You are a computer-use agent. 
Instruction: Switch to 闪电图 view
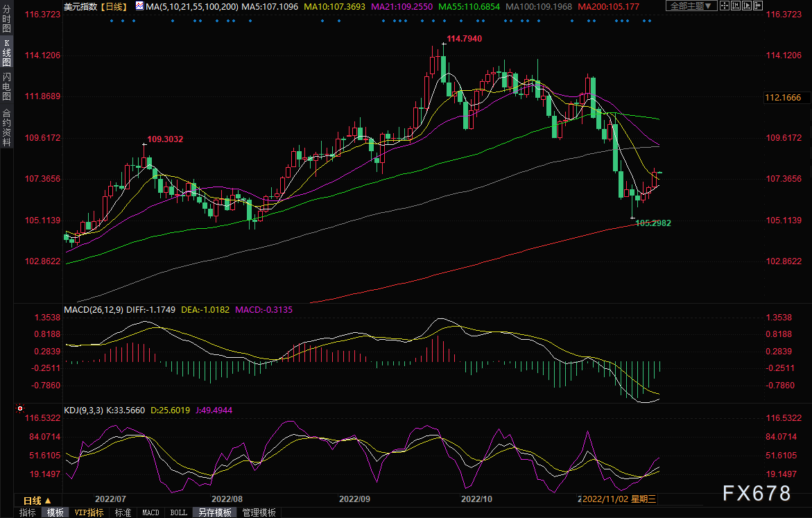click(7, 87)
